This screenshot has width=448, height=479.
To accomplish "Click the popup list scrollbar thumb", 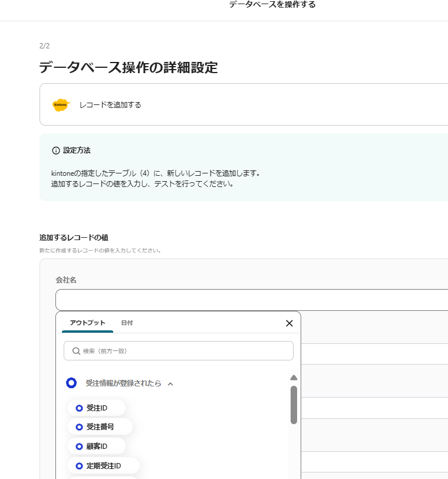I will pyautogui.click(x=294, y=405).
